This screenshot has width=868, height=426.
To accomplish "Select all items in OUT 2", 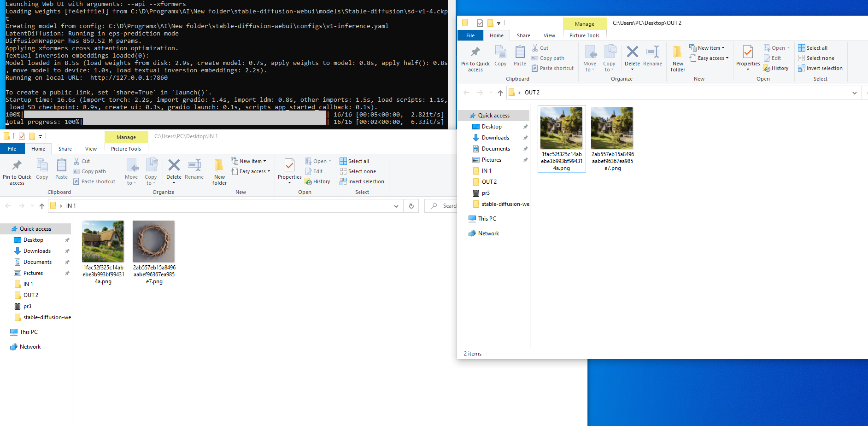I will (813, 47).
